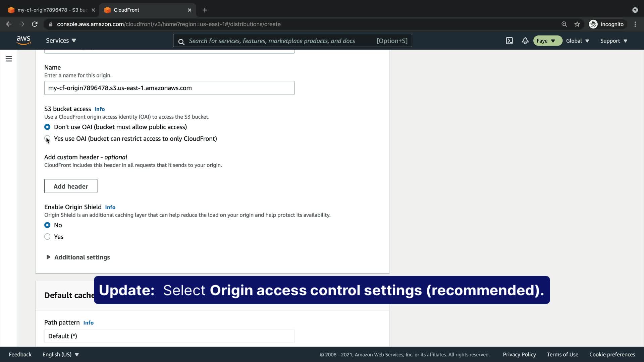
Task: Open the notifications bell
Action: pyautogui.click(x=525, y=41)
